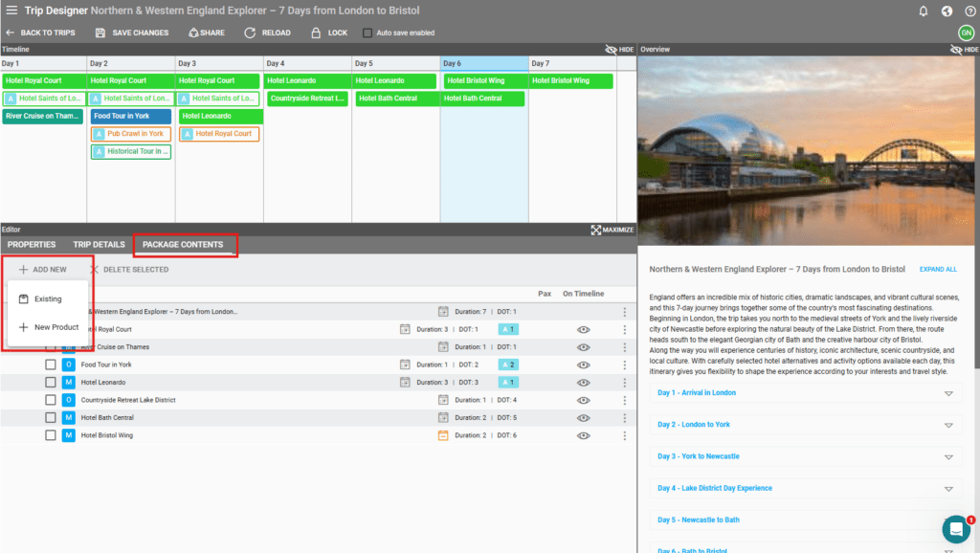Enable the Auto save checkbox
This screenshot has height=553, width=980.
pyautogui.click(x=368, y=33)
